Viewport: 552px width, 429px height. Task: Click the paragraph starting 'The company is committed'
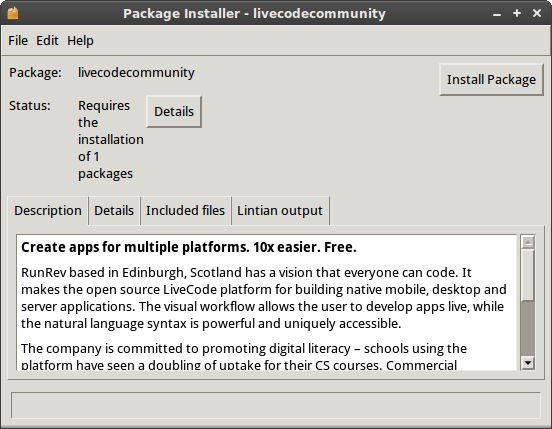[244, 357]
